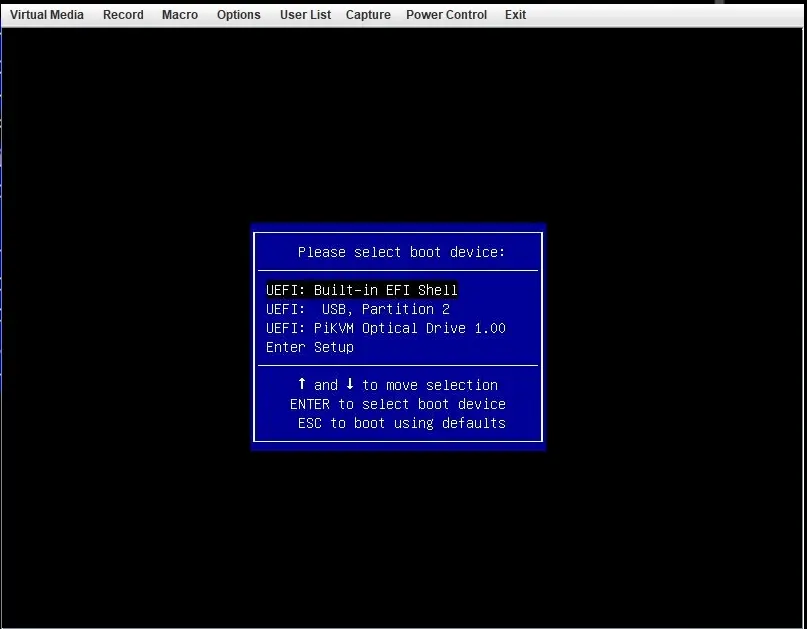Click Exit in the menu bar
Viewport: 807px width, 629px height.
[515, 15]
